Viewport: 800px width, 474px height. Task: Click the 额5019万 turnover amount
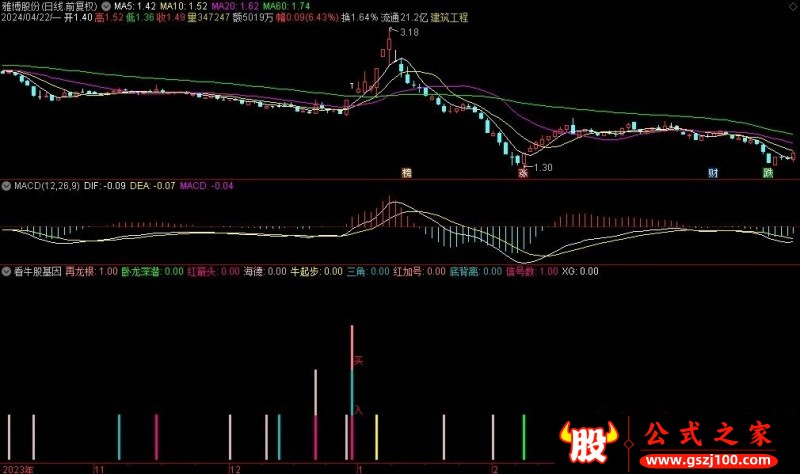point(253,17)
